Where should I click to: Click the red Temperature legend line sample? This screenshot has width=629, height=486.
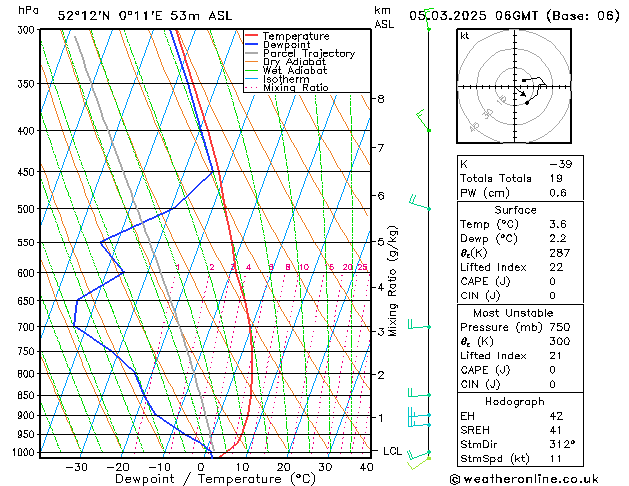(x=252, y=36)
